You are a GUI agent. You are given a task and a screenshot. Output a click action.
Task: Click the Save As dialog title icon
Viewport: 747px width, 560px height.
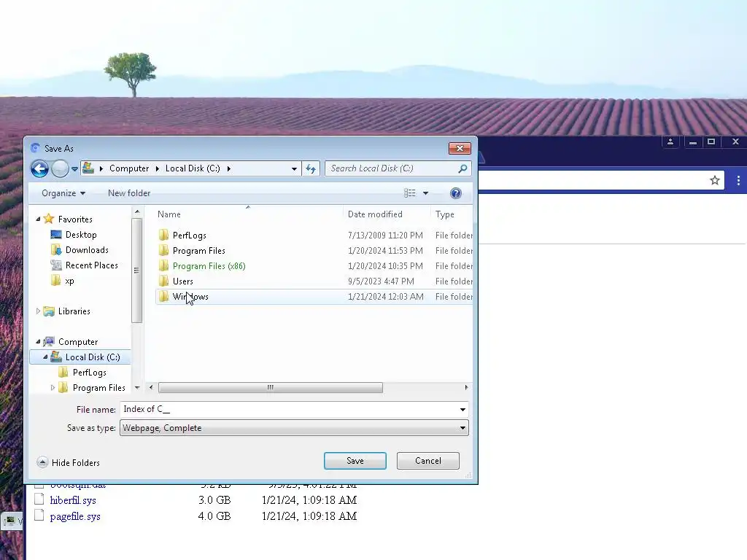[x=35, y=148]
